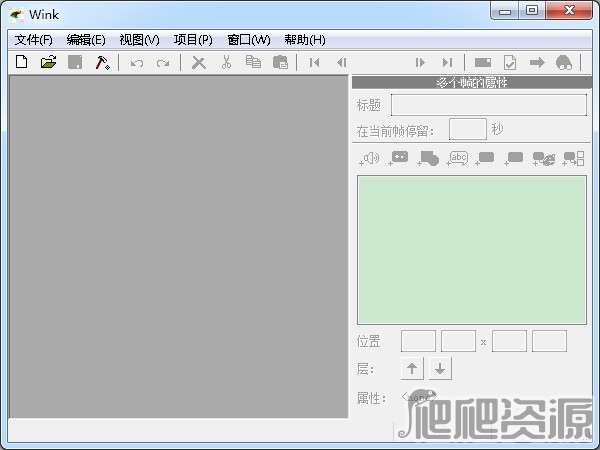Viewport: 600px width, 450px height.
Task: Open the 项目(P) menu
Action: pyautogui.click(x=193, y=40)
